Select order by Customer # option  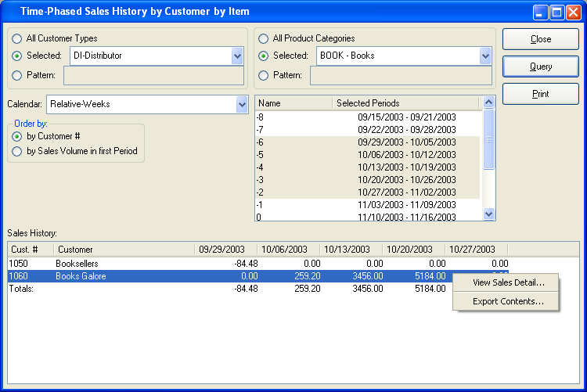coord(17,136)
